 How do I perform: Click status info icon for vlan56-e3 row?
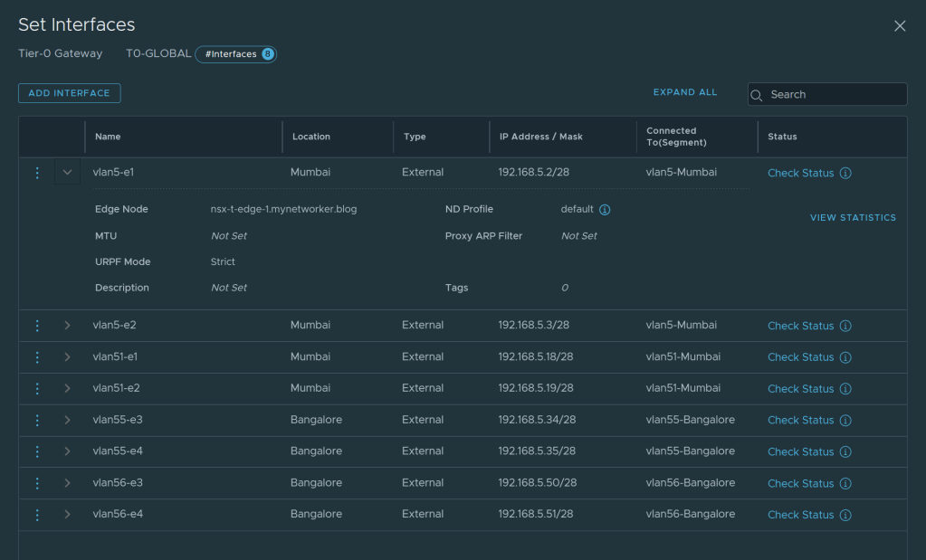click(845, 483)
